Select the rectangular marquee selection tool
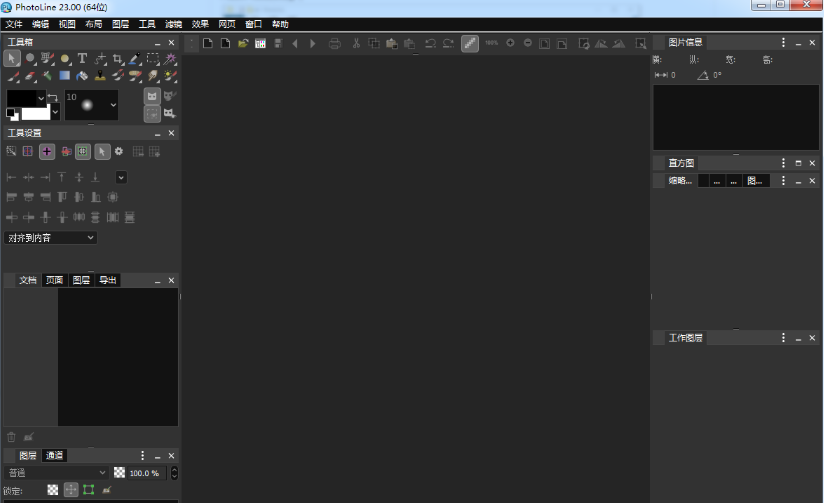 tap(153, 59)
